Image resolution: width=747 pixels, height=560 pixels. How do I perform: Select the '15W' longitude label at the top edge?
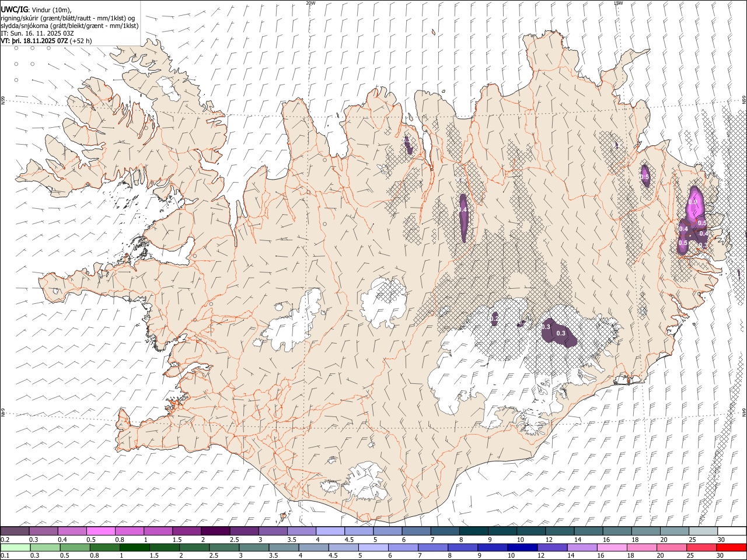coord(618,3)
